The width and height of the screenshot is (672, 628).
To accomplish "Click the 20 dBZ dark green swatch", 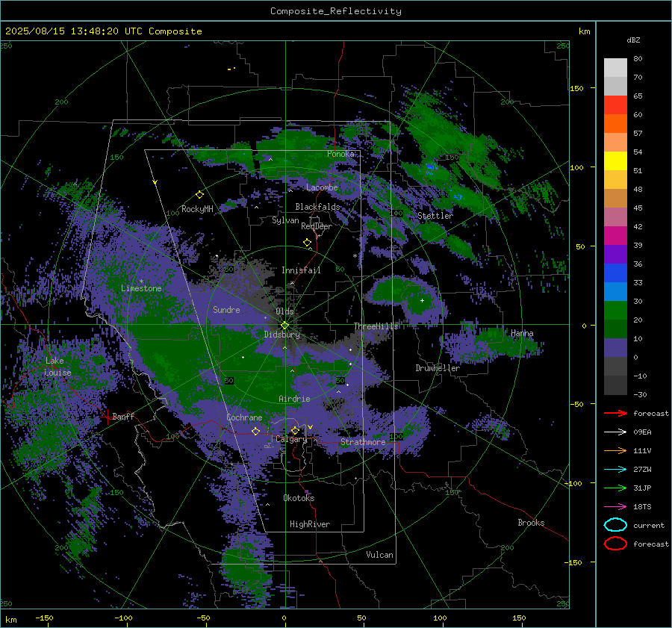I will (615, 329).
